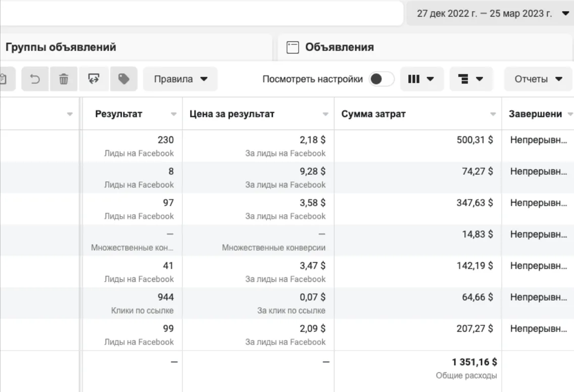
Task: Click Множественные конверсии price label
Action: [x=273, y=248]
